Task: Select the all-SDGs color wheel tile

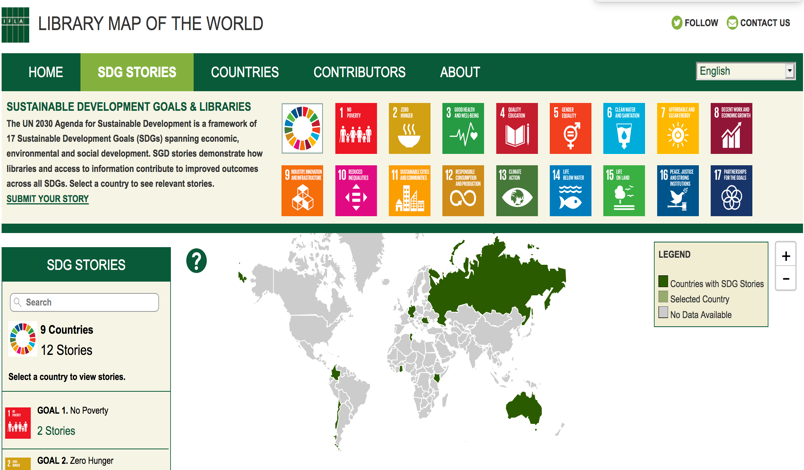Action: pos(302,128)
